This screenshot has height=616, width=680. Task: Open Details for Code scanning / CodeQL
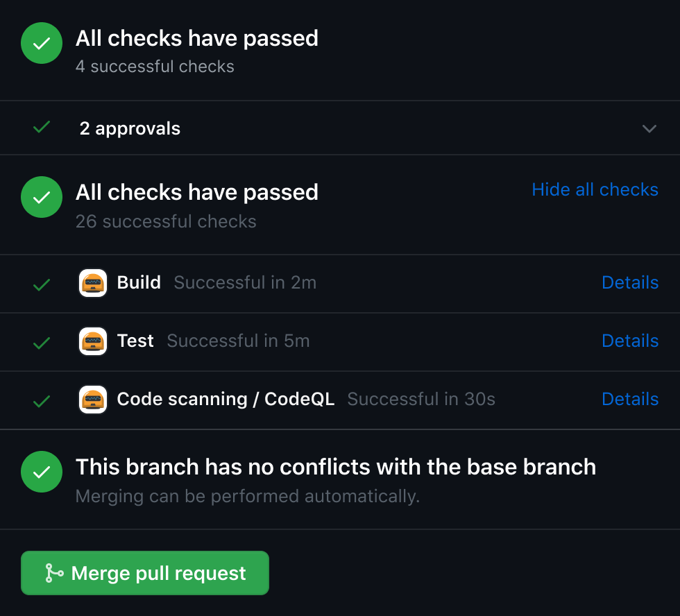click(630, 399)
